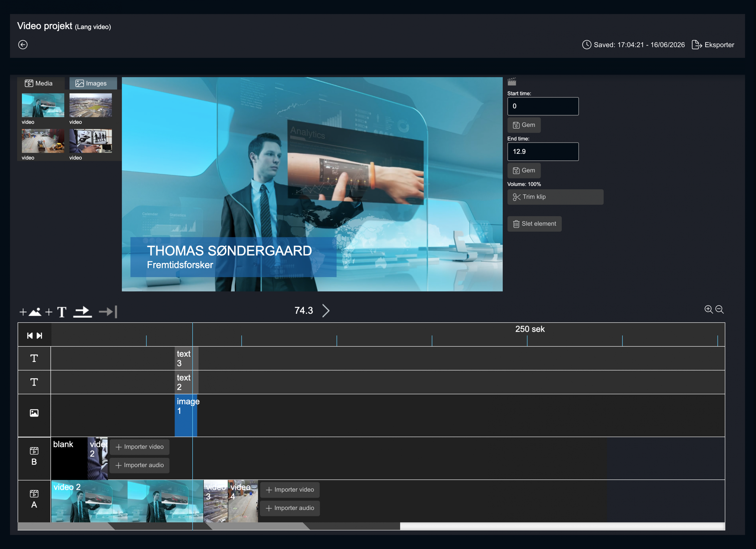The height and width of the screenshot is (549, 756).
Task: Click the underlined arrow tool icon
Action: [82, 312]
